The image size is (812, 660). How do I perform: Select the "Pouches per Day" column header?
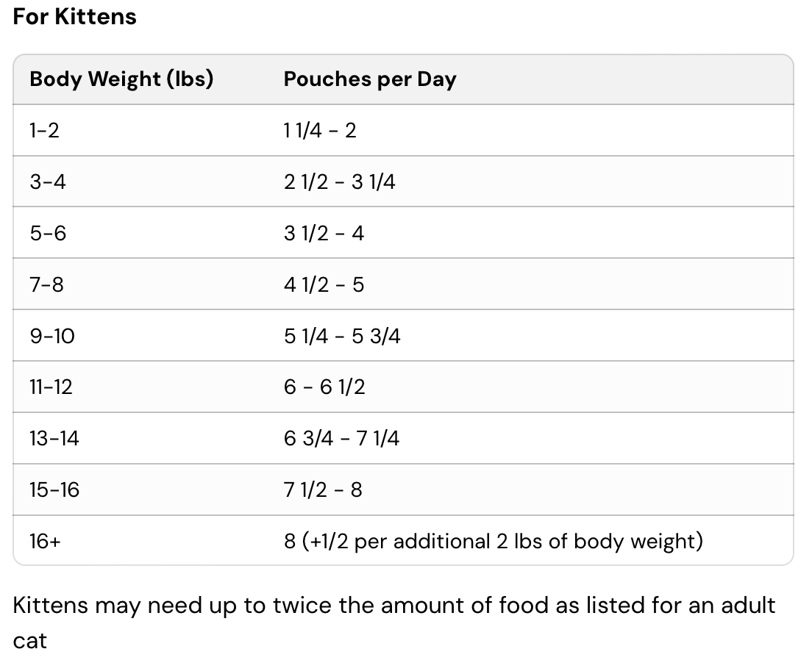coord(370,79)
